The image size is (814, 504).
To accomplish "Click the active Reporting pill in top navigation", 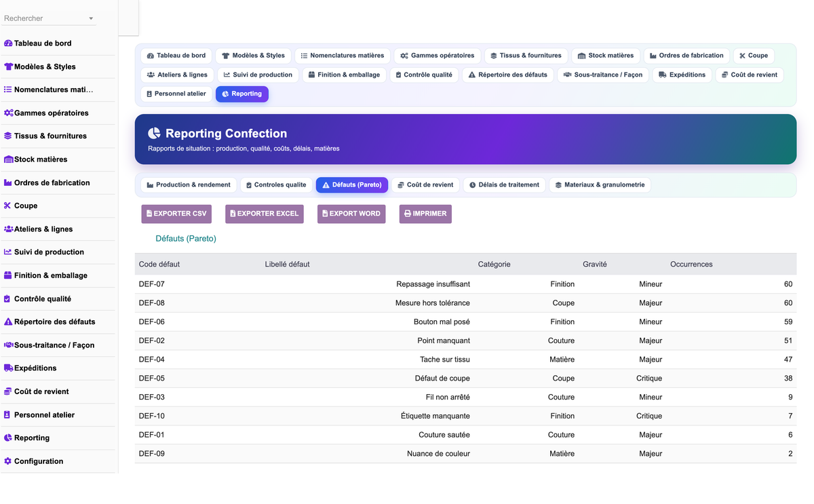I will [242, 94].
